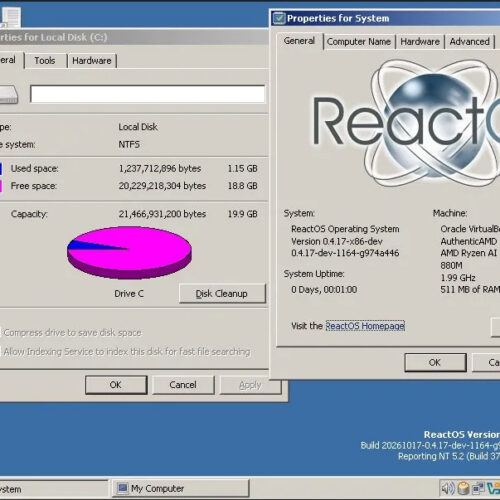This screenshot has height=500, width=500.
Task: Click the ReactOS logo image
Action: coord(405,122)
